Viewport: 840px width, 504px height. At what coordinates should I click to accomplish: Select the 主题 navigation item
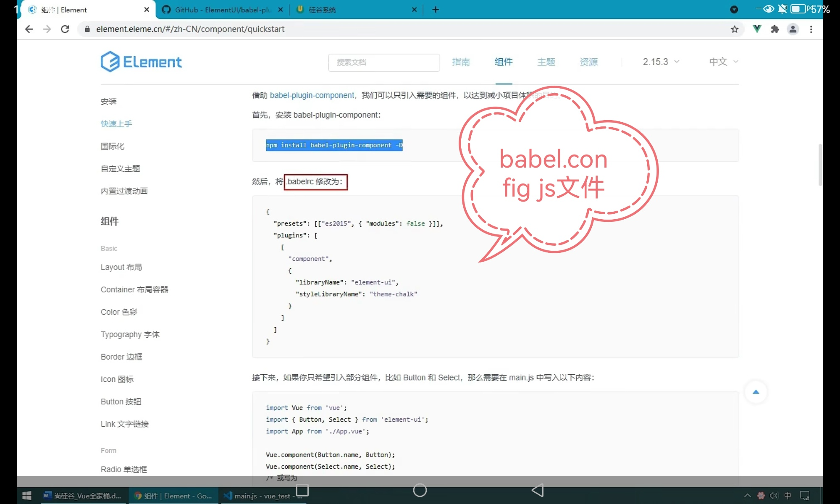[546, 62]
